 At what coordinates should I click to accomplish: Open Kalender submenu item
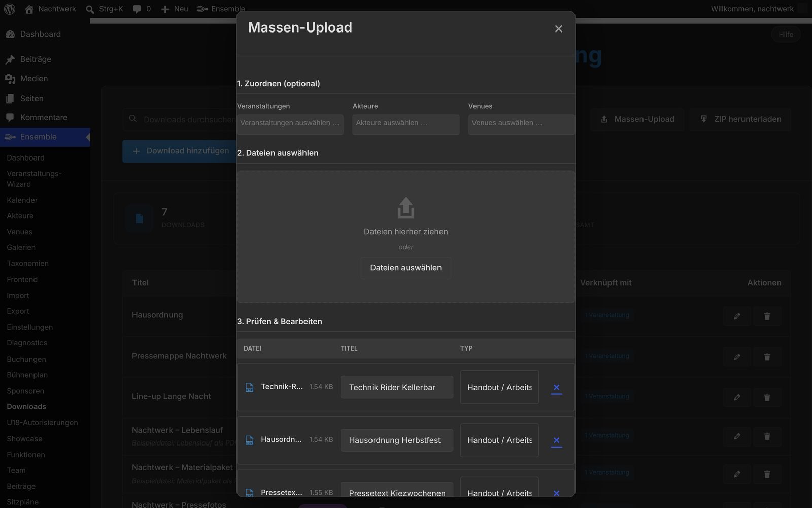22,200
